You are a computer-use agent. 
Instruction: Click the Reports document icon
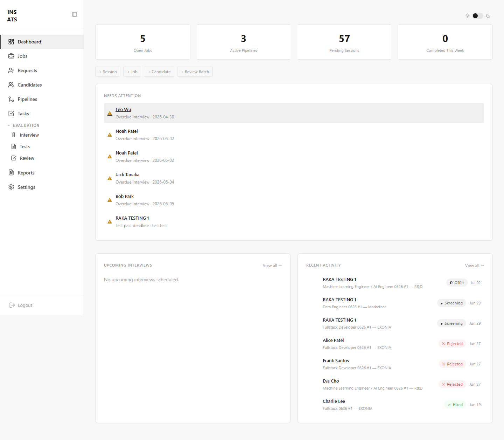tap(11, 173)
